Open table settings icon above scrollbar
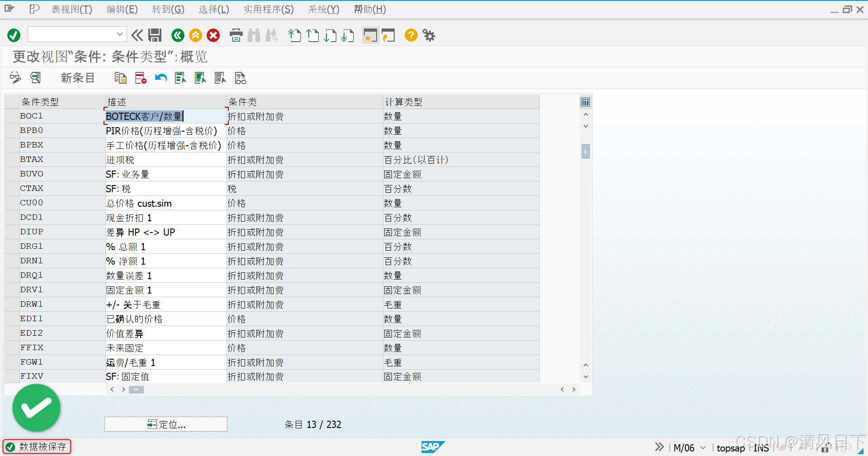 coord(585,102)
